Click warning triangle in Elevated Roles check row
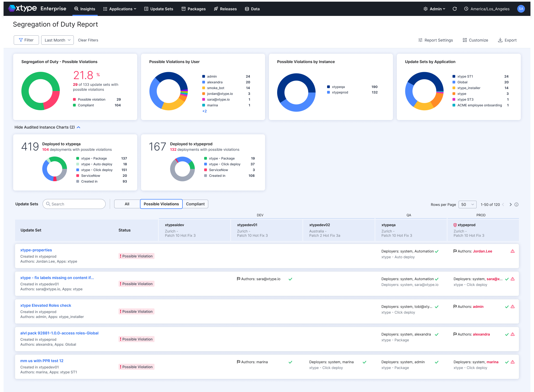Image resolution: width=534 pixels, height=392 pixels. [x=513, y=306]
